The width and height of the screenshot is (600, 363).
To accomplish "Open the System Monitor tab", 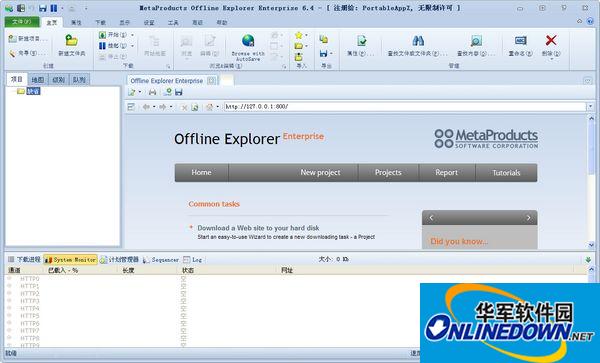I will pos(71,260).
